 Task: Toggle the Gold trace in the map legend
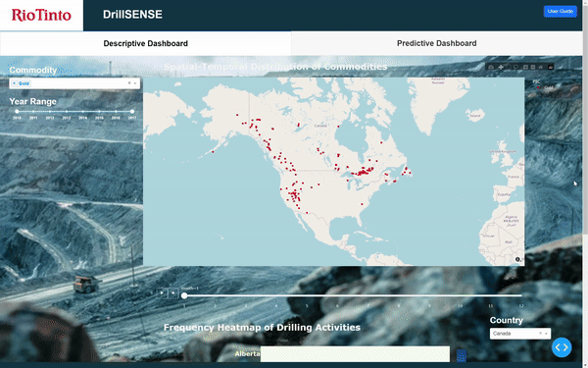point(545,87)
